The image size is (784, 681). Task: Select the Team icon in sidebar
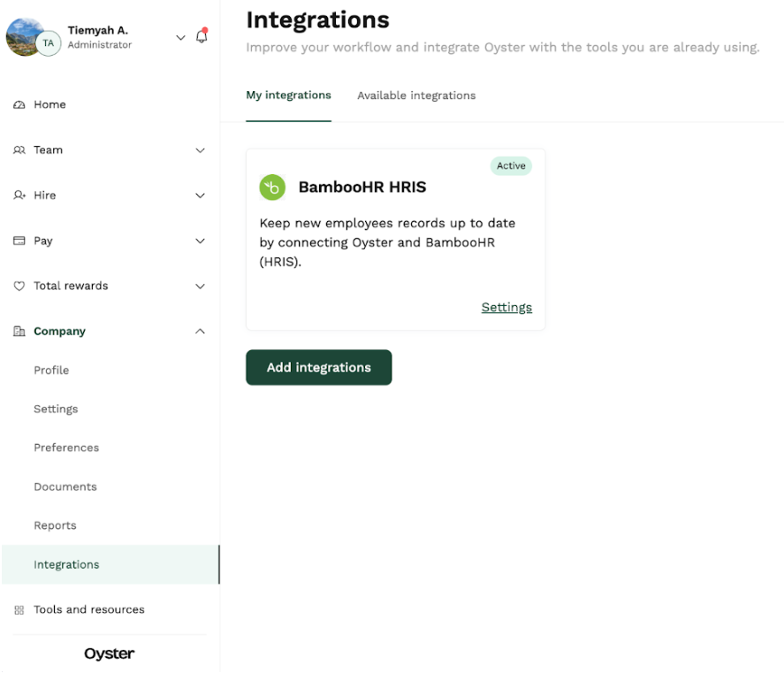click(x=19, y=150)
